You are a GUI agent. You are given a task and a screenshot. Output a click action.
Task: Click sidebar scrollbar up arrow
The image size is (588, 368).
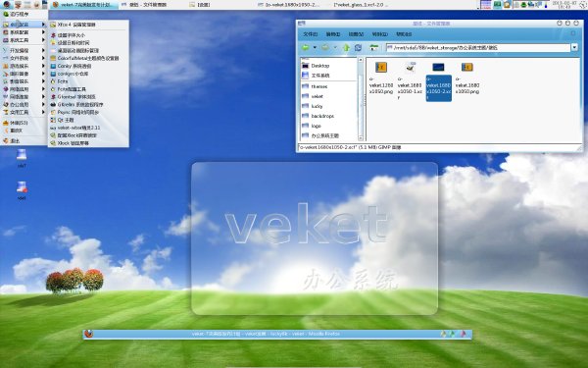pyautogui.click(x=361, y=60)
